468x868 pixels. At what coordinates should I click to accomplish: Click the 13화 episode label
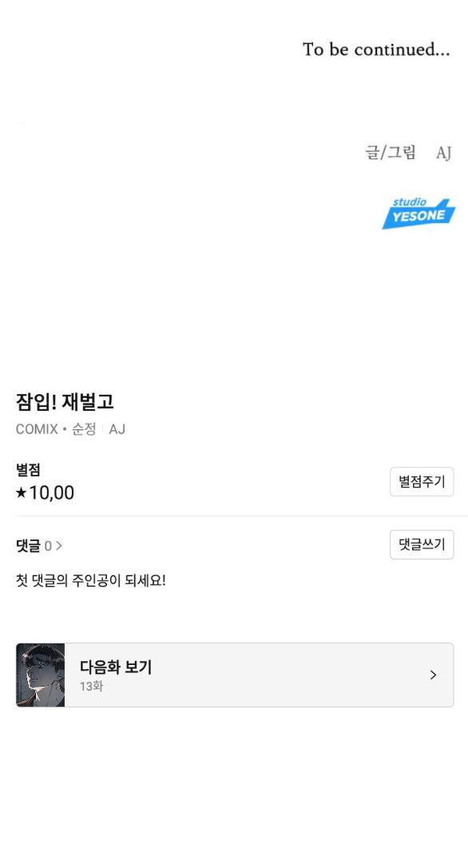(91, 687)
